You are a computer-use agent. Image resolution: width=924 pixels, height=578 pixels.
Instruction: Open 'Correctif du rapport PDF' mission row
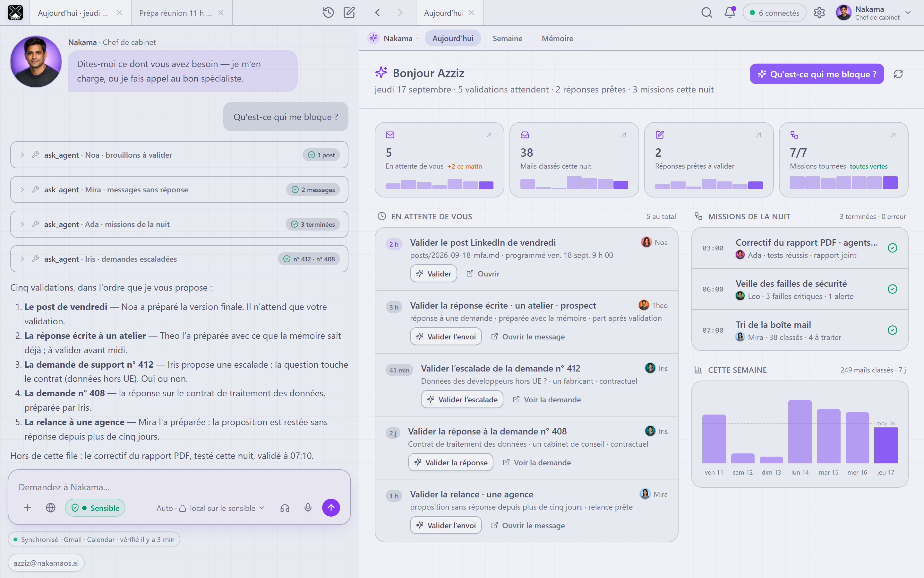click(x=800, y=248)
